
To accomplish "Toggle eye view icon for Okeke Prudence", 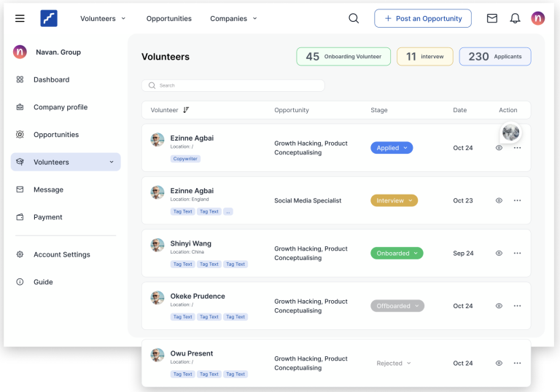I will point(499,306).
